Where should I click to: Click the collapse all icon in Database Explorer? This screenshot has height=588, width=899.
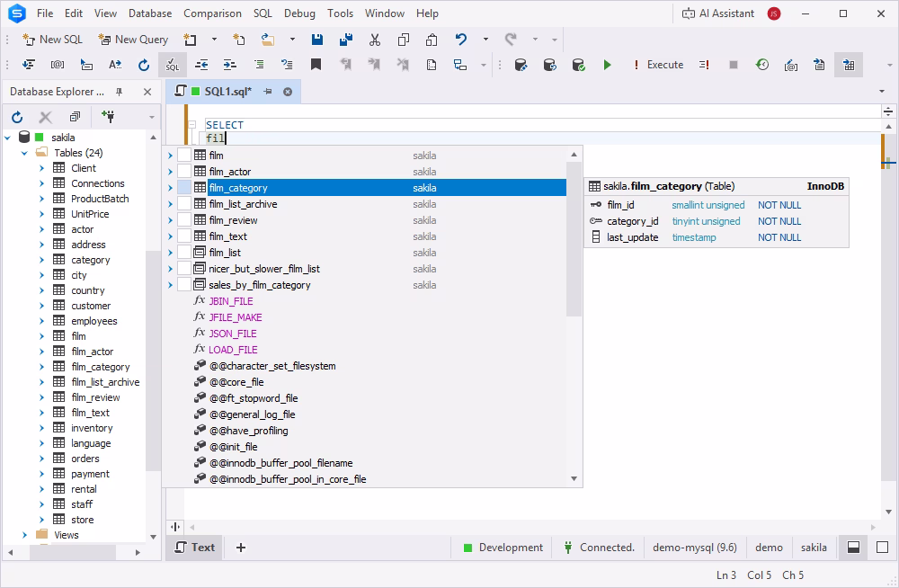(x=75, y=117)
